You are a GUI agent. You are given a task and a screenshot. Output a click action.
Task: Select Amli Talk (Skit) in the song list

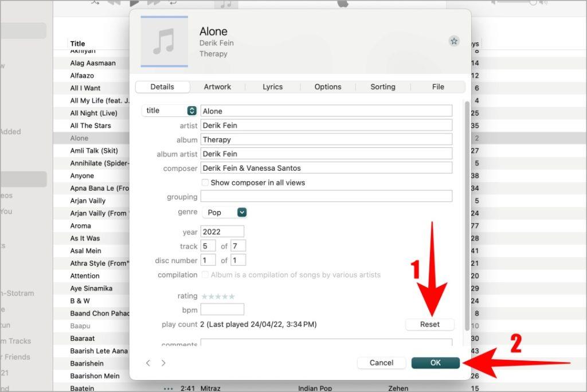click(x=94, y=151)
